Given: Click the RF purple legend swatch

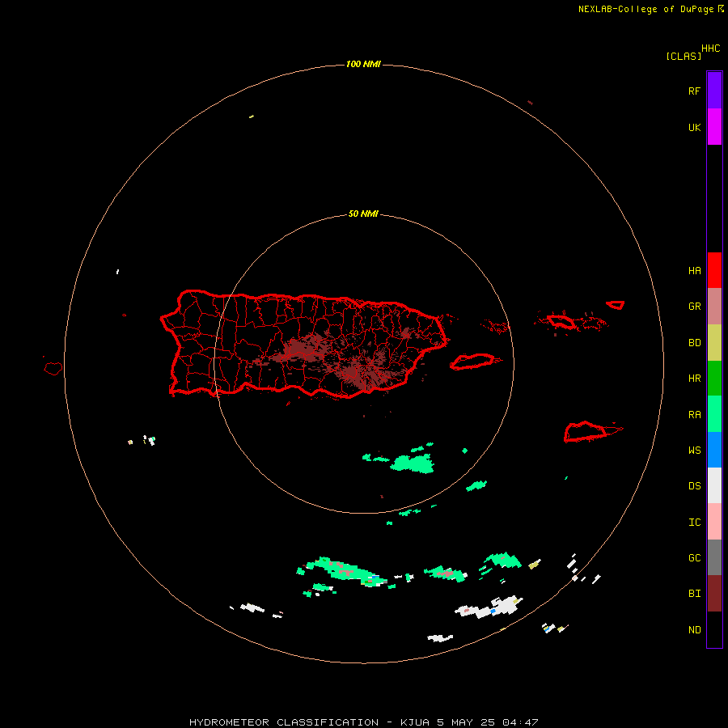Looking at the screenshot, I should (714, 91).
